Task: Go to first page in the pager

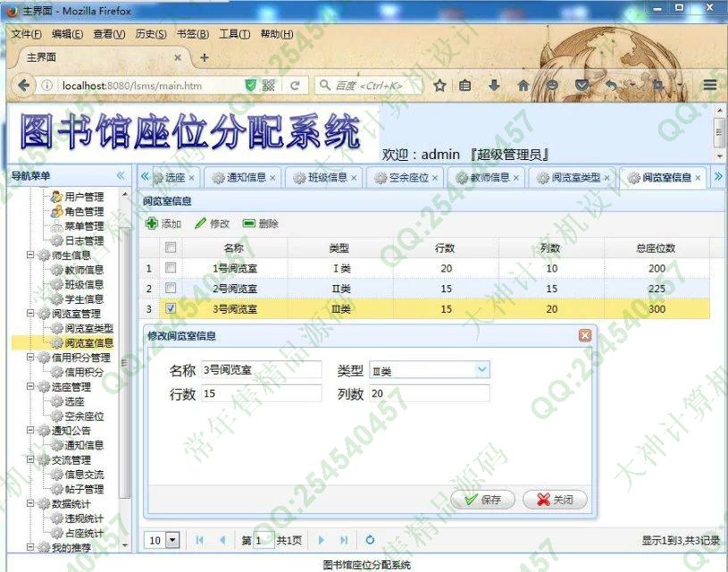Action: [200, 540]
